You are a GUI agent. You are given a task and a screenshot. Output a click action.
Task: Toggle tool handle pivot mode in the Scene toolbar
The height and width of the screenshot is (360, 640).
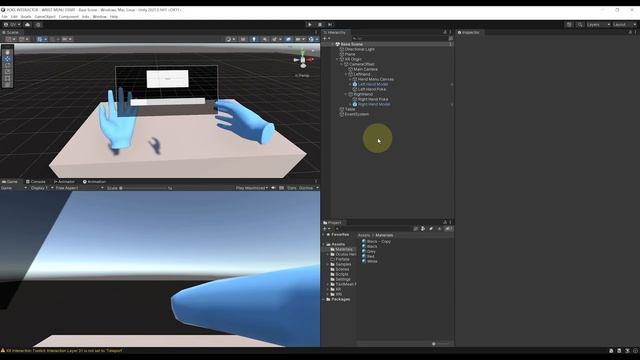[x=10, y=39]
